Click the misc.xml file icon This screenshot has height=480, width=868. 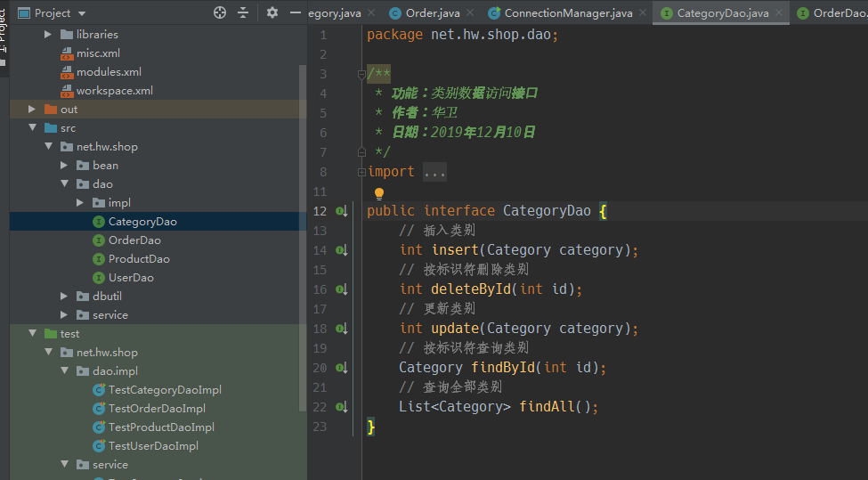(x=67, y=53)
